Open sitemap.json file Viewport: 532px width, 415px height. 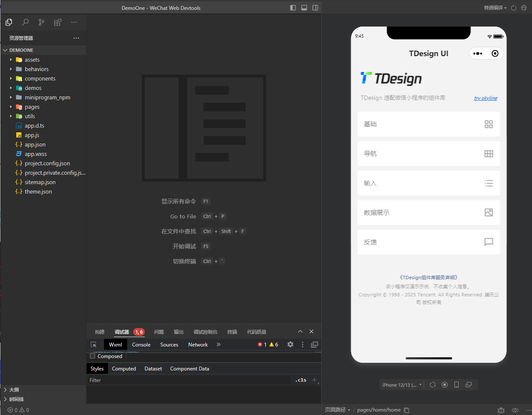pos(43,182)
